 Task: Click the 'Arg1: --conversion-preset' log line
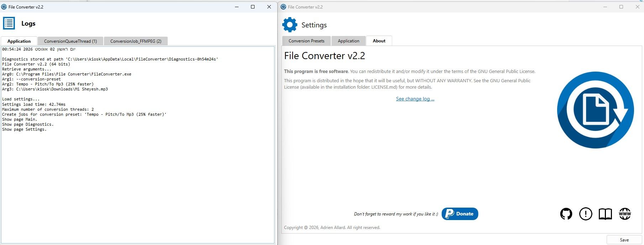31,79
